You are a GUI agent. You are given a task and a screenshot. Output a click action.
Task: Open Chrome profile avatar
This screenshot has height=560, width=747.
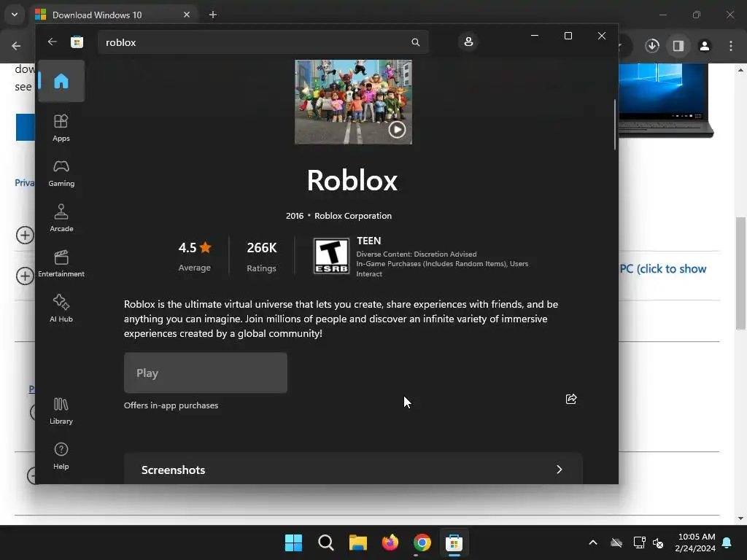[x=705, y=46]
